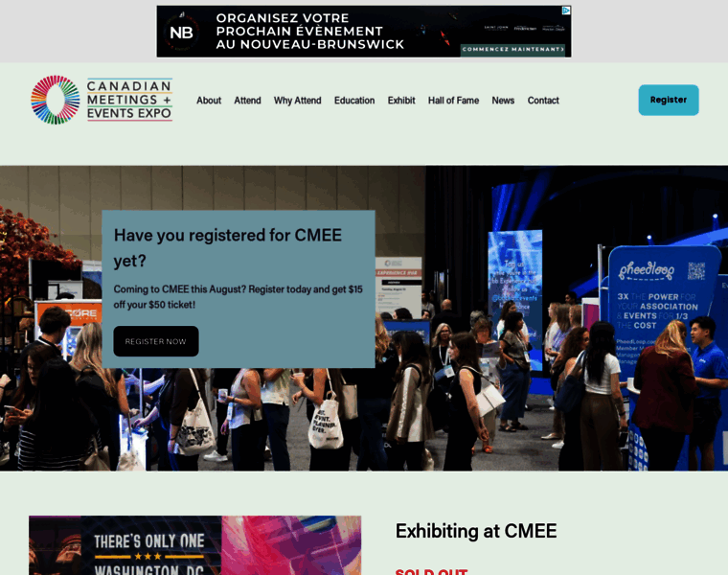Visit the Hall of Fame page
This screenshot has height=575, width=728.
click(x=453, y=101)
